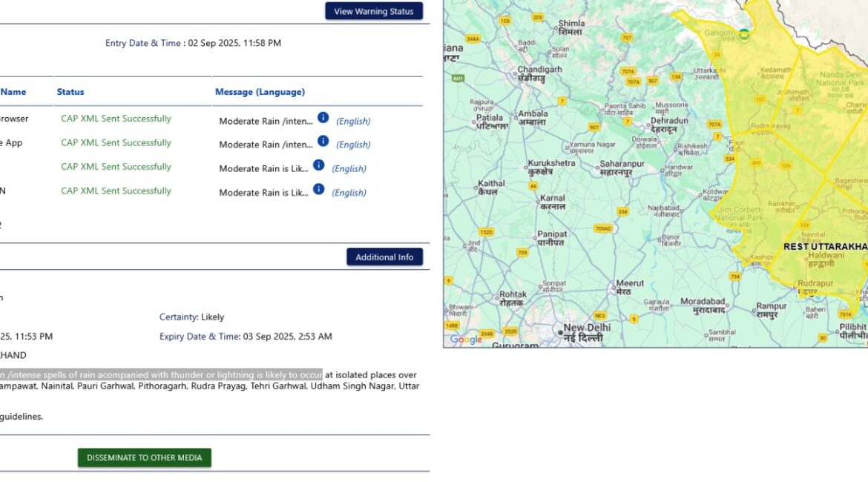Screen dimensions: 868x482
Task: Click info icon in the last message row
Action: click(318, 189)
